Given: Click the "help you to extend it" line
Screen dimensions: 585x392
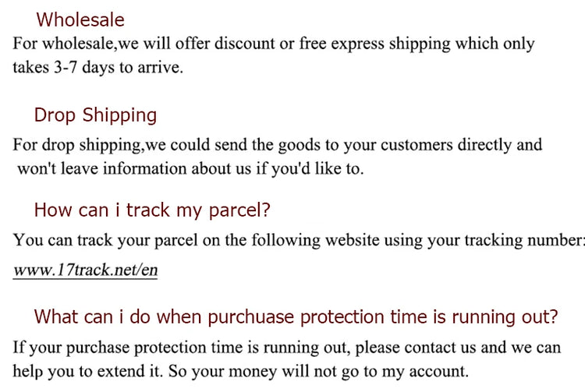Looking at the screenshot, I should tap(239, 370).
